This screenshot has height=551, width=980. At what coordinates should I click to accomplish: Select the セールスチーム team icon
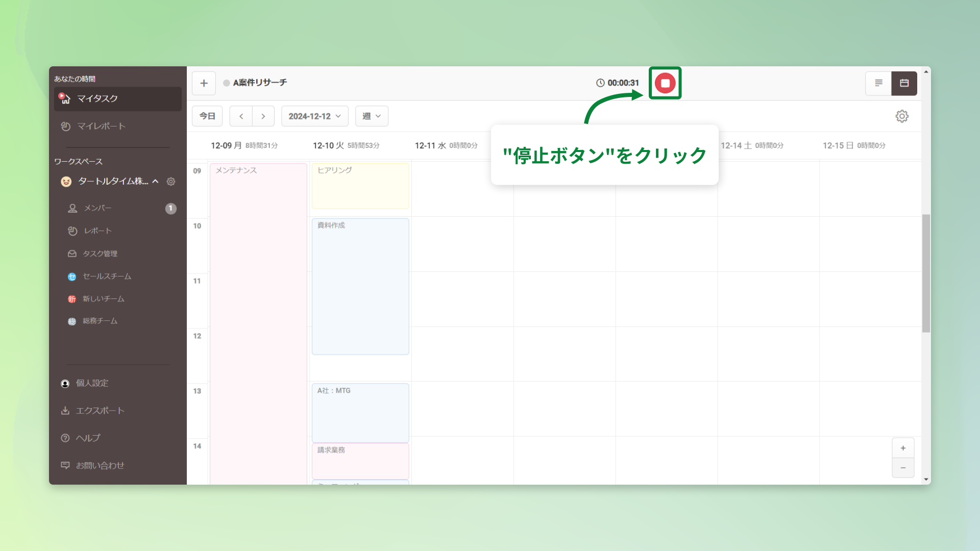pyautogui.click(x=72, y=277)
